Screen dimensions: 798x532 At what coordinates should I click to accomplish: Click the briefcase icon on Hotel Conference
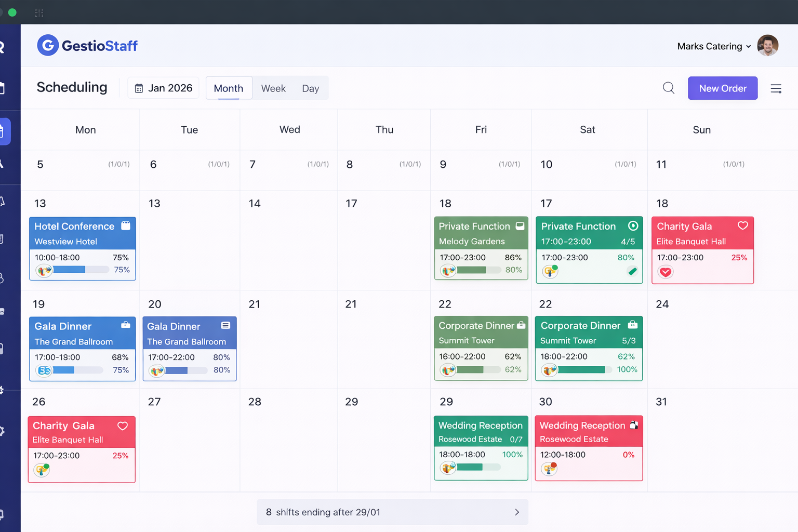tap(126, 225)
